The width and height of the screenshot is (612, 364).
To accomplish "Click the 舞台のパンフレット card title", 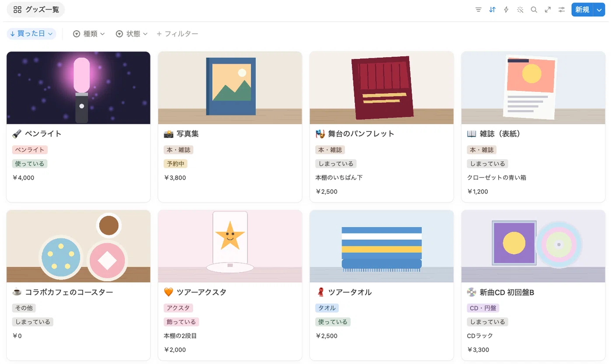I will [361, 134].
